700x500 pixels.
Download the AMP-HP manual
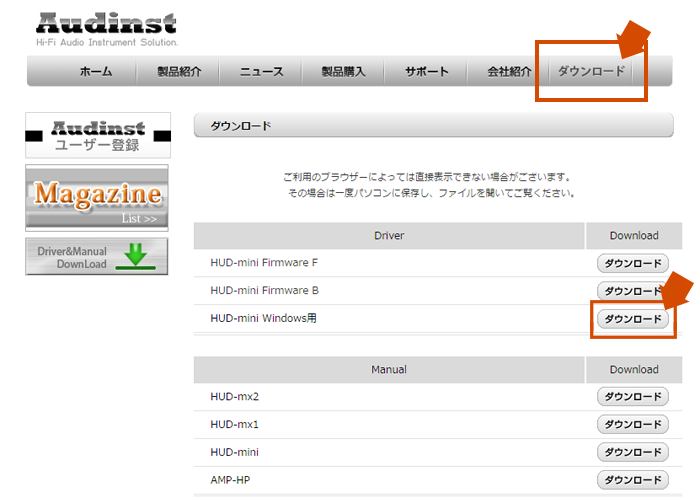(633, 480)
